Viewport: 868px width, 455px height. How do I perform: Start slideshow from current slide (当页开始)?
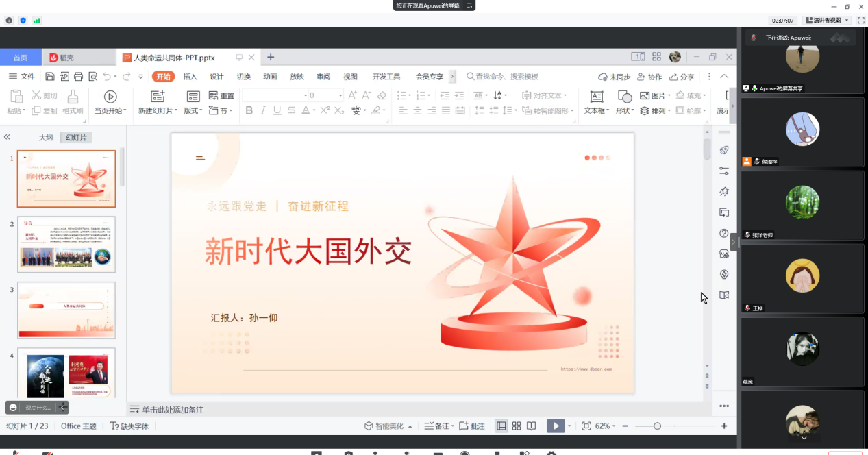point(110,102)
